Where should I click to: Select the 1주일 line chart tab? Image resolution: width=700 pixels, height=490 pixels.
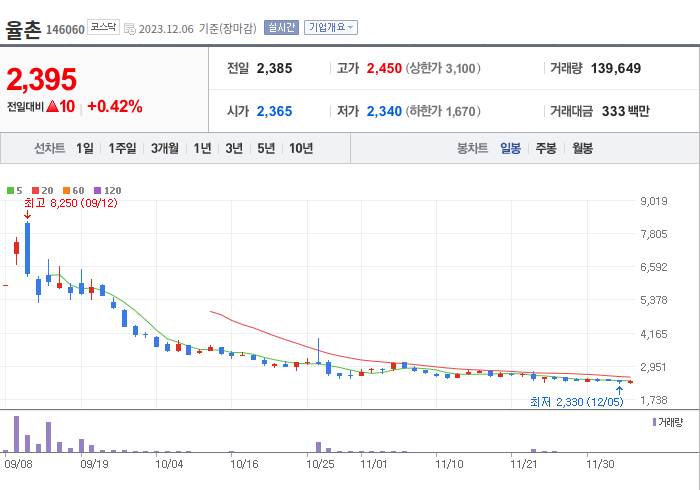click(122, 148)
